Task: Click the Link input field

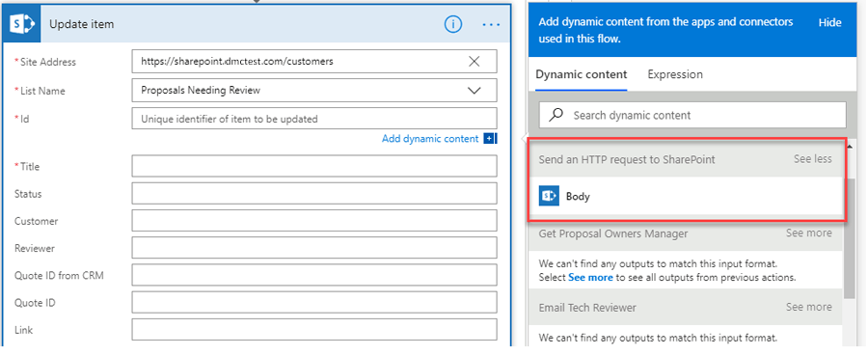Action: (x=314, y=329)
